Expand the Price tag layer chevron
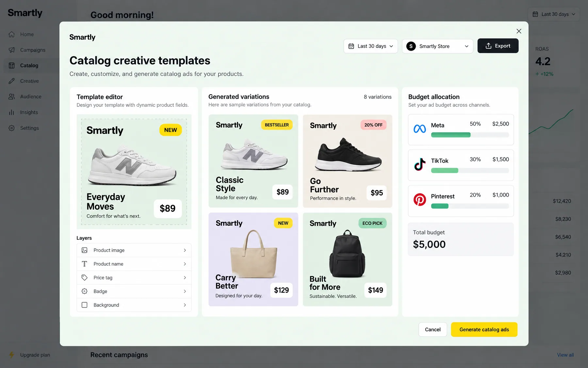588x368 pixels. (185, 278)
